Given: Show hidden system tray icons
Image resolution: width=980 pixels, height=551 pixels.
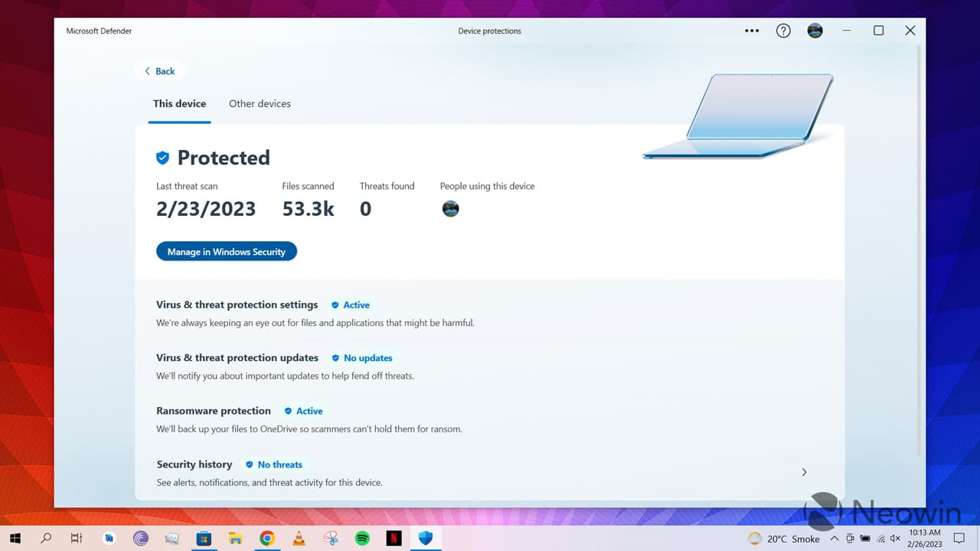Looking at the screenshot, I should 835,539.
